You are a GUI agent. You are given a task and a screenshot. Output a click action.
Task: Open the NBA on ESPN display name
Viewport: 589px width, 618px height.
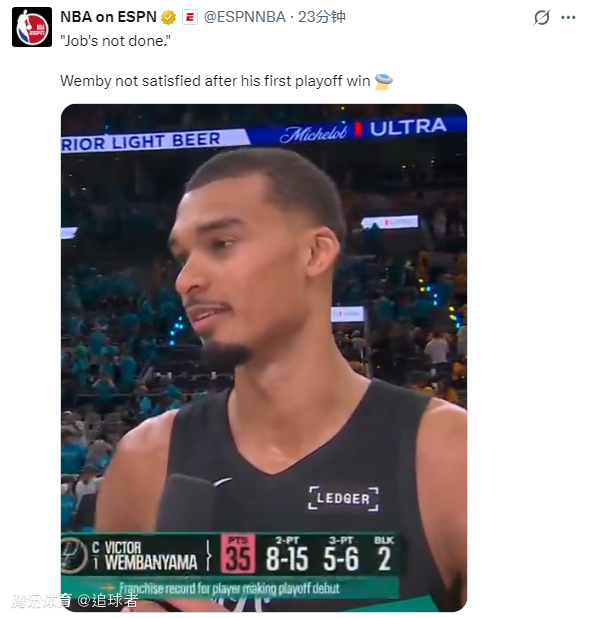108,17
